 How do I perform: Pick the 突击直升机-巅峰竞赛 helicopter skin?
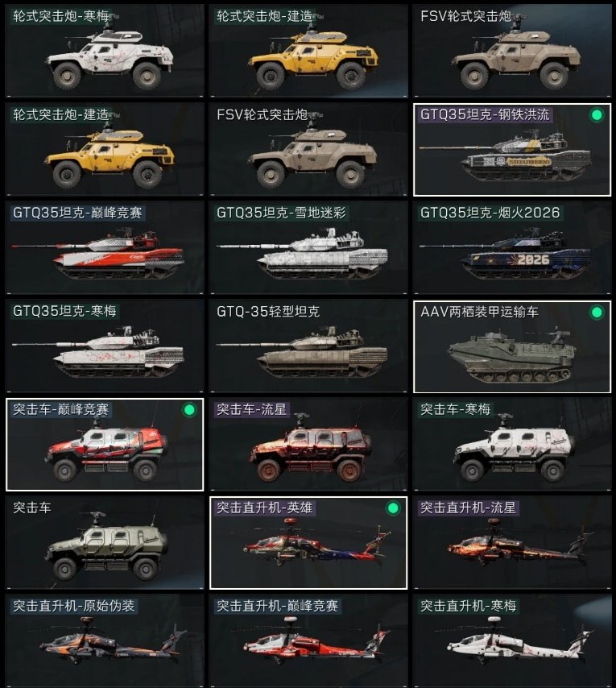308,641
